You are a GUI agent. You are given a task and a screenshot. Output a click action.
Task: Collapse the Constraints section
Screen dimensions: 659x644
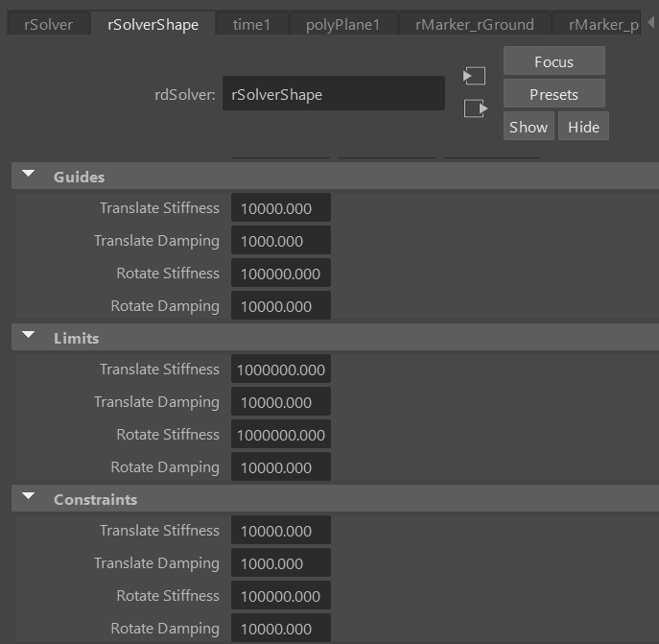tap(29, 498)
